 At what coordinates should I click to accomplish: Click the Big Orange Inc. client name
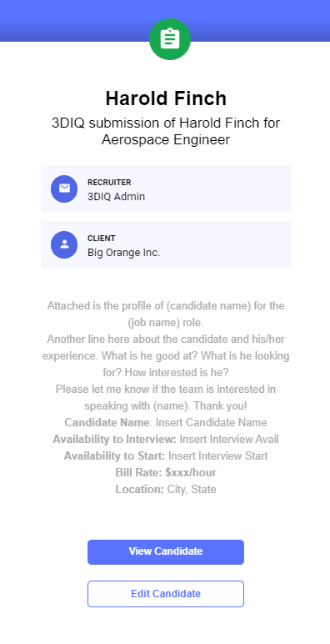pyautogui.click(x=123, y=253)
